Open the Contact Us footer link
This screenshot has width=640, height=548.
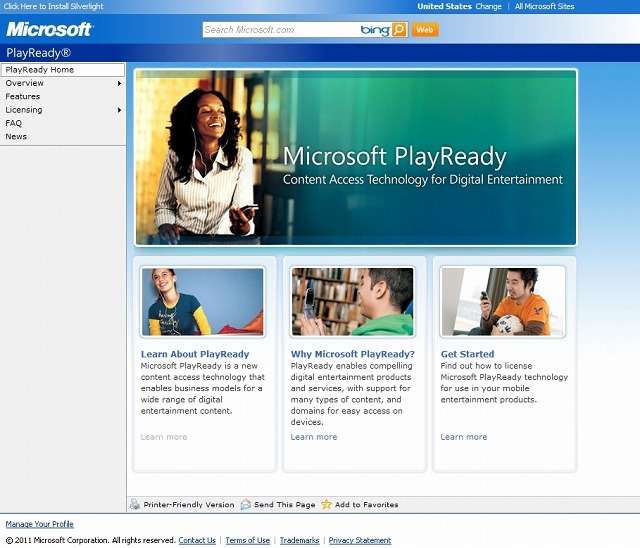197,540
